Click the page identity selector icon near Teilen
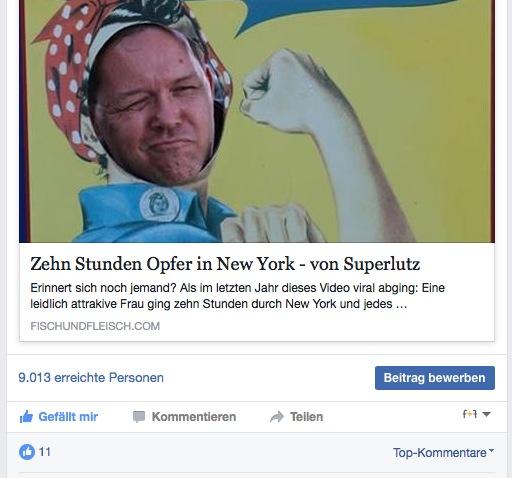The height and width of the screenshot is (478, 512). tap(470, 414)
